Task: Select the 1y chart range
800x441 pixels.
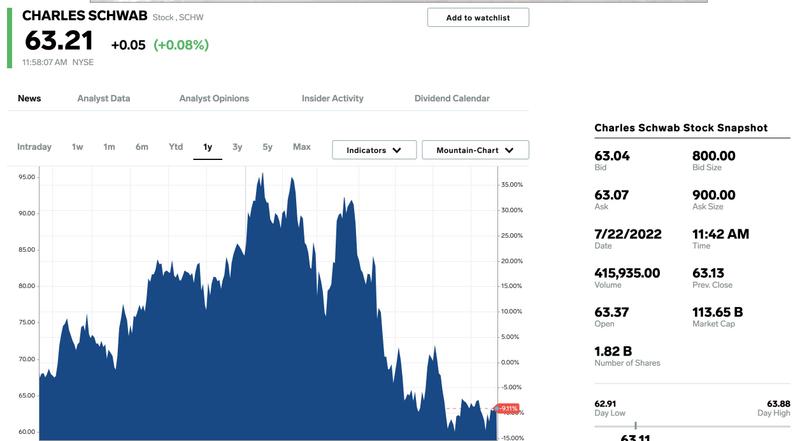Action: click(208, 147)
